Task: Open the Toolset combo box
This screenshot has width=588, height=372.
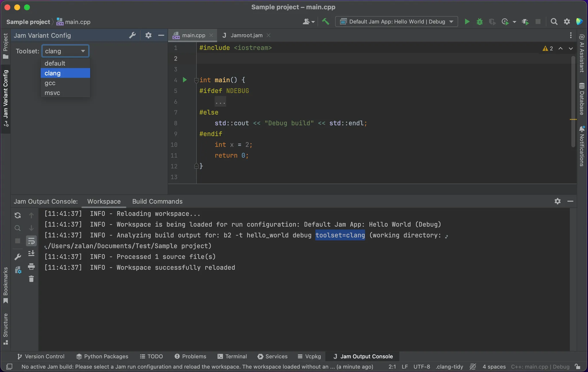Action: 65,51
